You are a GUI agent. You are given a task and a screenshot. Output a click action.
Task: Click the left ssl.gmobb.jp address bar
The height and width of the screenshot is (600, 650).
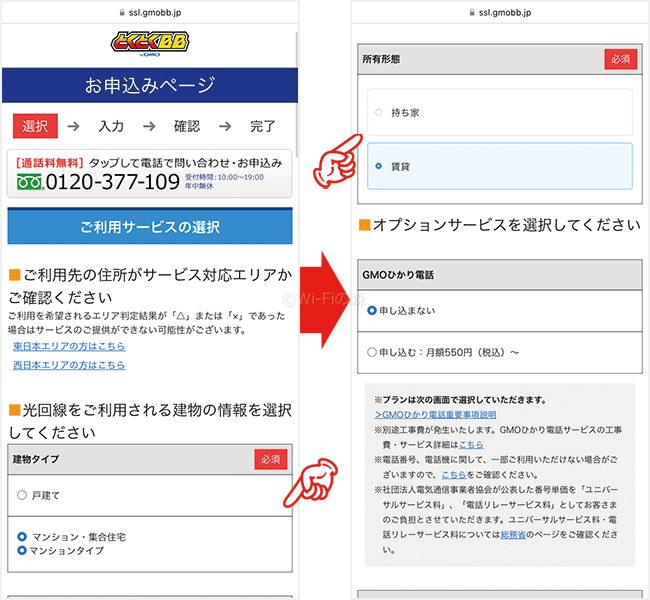pos(150,13)
